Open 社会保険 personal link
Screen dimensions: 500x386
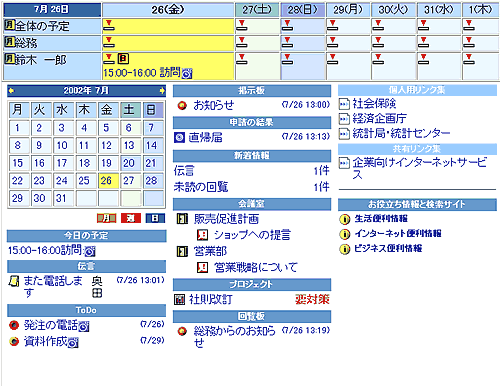point(374,104)
